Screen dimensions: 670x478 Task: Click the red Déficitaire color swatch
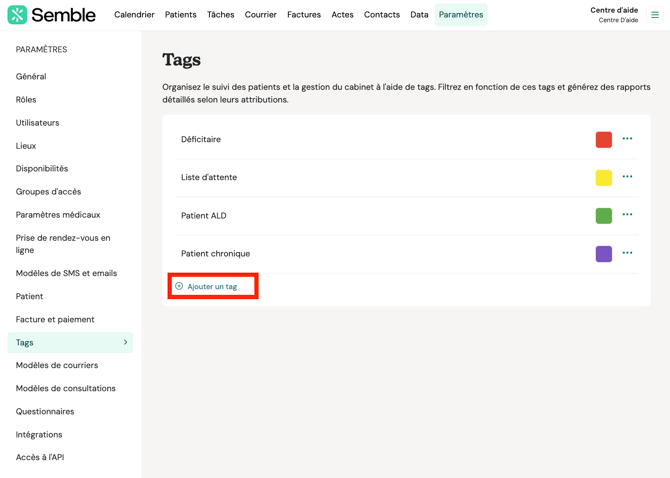click(604, 140)
